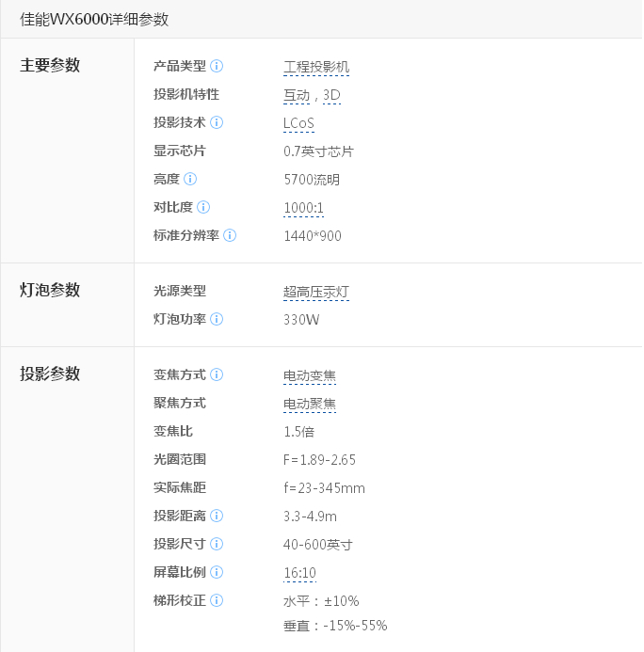
Task: Click the info icon beside 变焦方式
Action: coord(217,374)
